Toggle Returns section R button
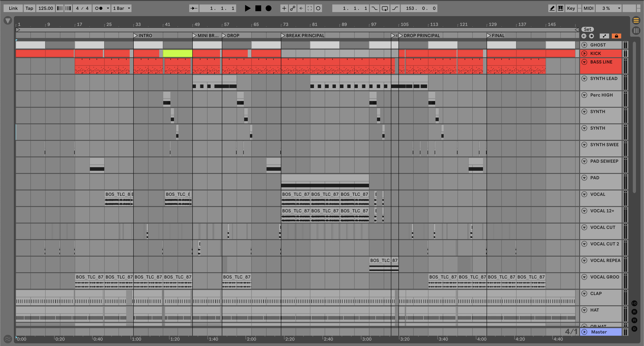The image size is (644, 346). tap(634, 312)
